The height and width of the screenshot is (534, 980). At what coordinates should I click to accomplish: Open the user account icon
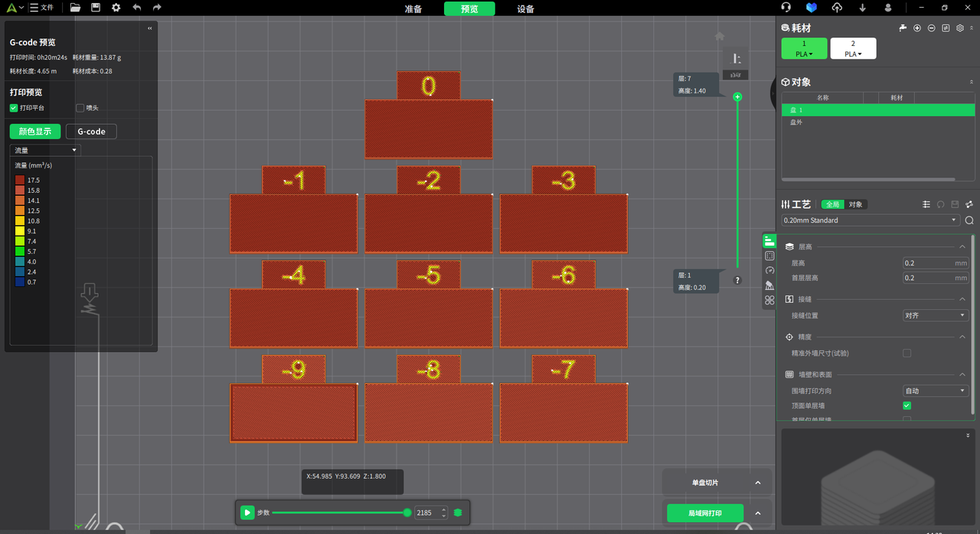888,8
